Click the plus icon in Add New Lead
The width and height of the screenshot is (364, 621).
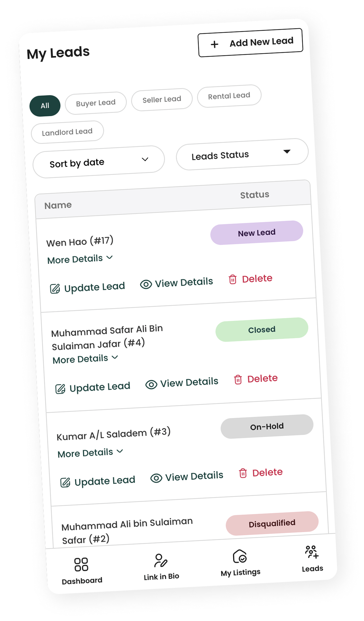[x=214, y=44]
